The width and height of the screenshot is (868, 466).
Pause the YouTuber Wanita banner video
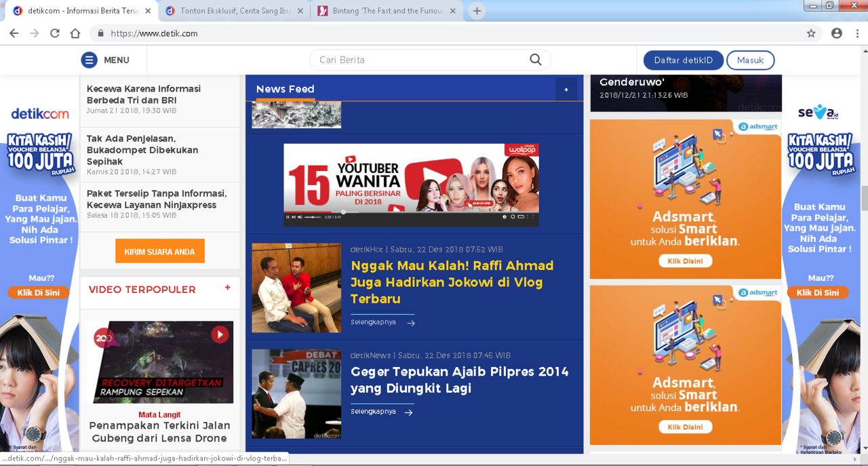click(x=288, y=217)
